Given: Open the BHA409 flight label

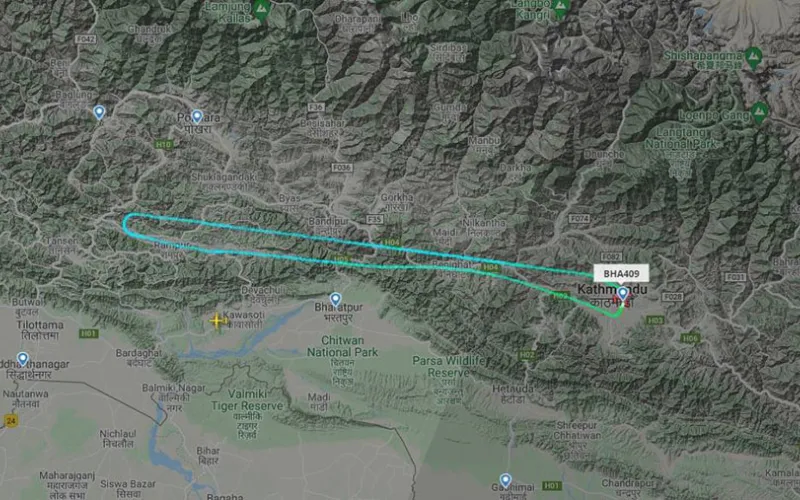Looking at the screenshot, I should click(x=621, y=273).
